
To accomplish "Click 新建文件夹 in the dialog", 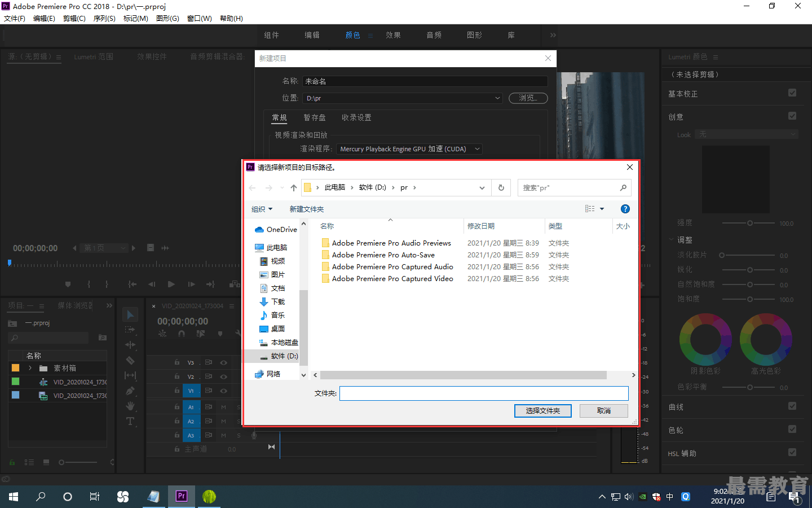I will click(307, 209).
